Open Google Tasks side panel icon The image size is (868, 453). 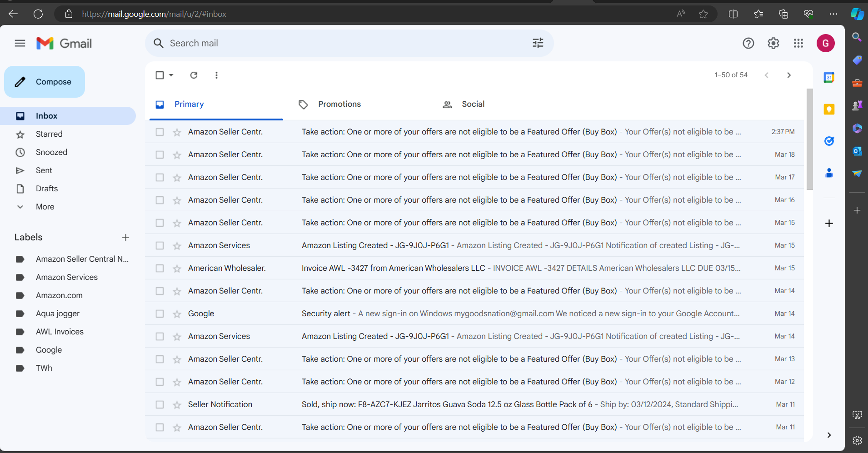point(829,141)
